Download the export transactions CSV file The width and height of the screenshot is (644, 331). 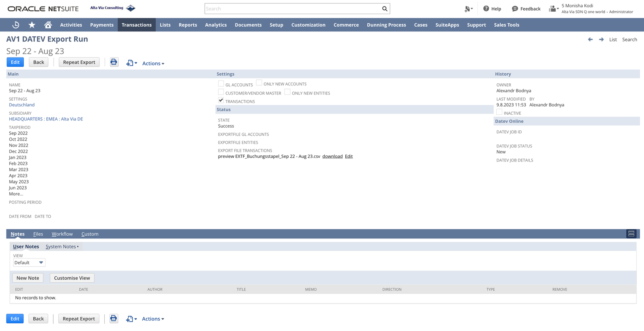tap(332, 156)
